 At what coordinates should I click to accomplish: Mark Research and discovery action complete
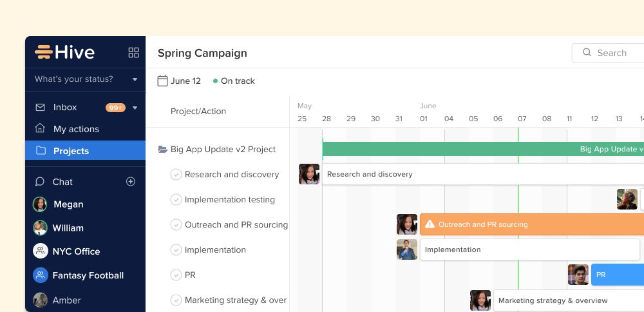[x=176, y=175]
